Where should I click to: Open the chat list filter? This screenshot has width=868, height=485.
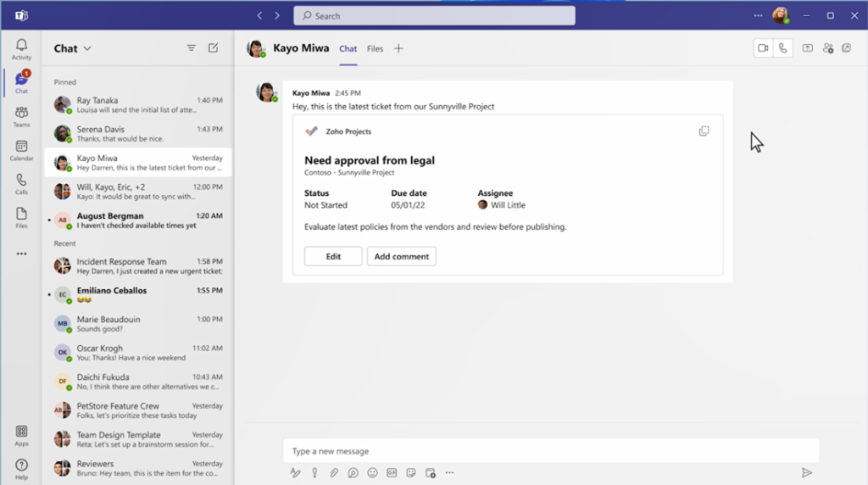(191, 48)
